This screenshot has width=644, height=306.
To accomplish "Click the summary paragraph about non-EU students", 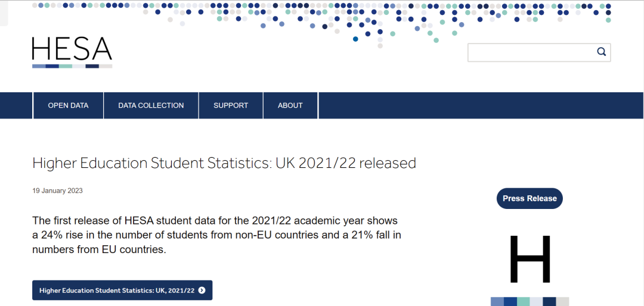I will (216, 235).
